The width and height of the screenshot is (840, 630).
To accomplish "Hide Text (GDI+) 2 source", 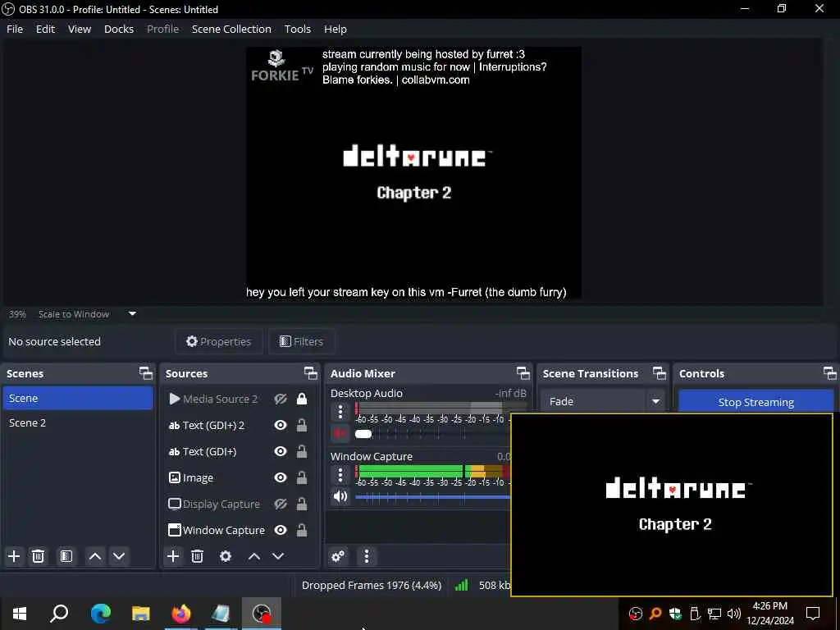I will point(281,426).
